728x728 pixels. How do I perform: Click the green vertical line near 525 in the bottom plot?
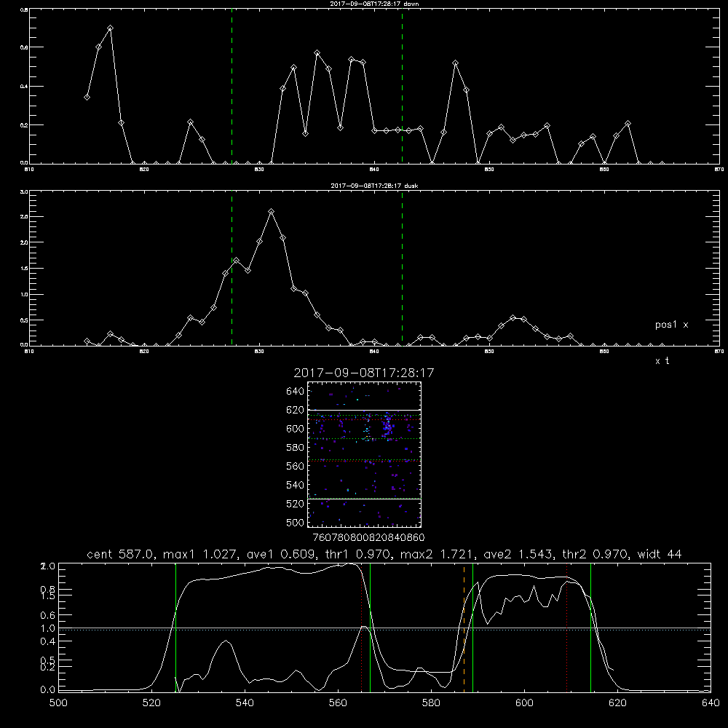(x=175, y=628)
